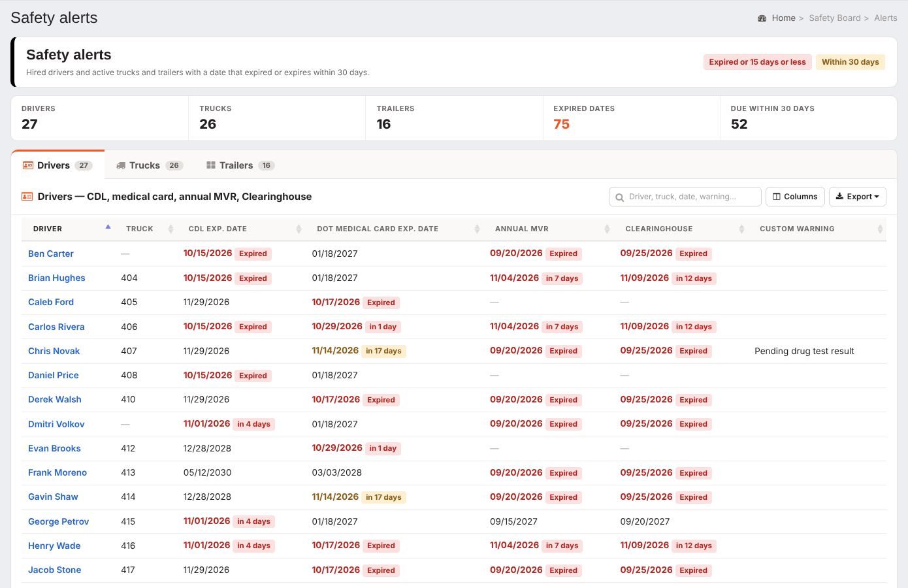Sort by Annual MVR column arrows
This screenshot has width=908, height=588.
[607, 229]
